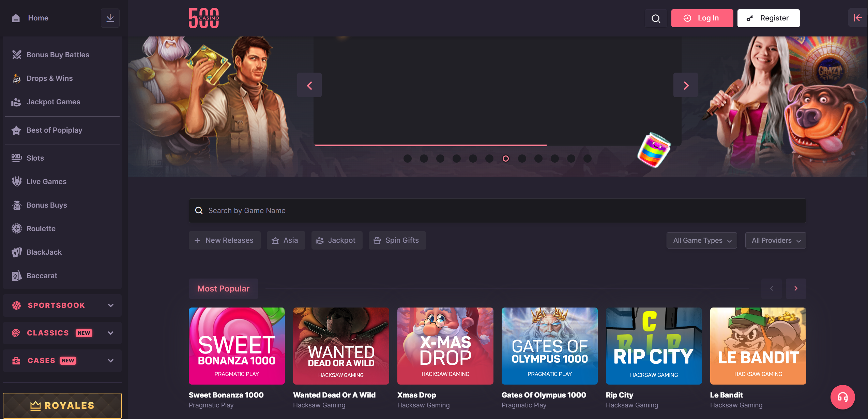Viewport: 868px width, 419px height.
Task: Jump to first banner slide dot
Action: coord(408,159)
